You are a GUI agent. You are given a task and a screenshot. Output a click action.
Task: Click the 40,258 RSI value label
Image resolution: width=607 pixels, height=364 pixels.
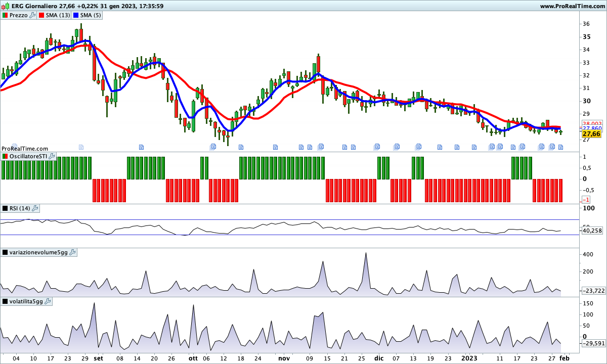(x=592, y=231)
